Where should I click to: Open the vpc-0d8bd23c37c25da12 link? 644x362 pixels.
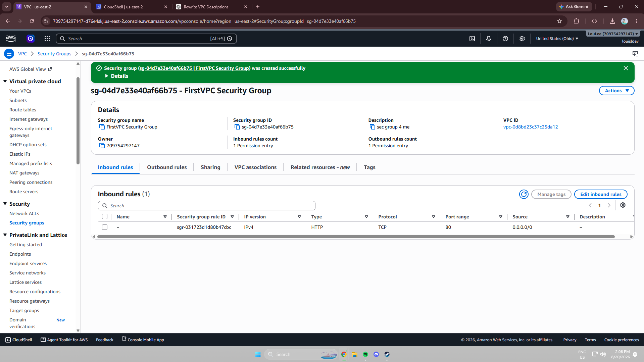(x=531, y=127)
